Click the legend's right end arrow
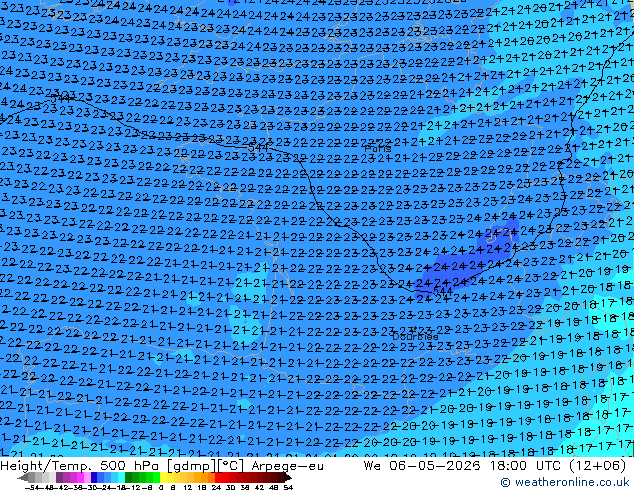 click(287, 478)
